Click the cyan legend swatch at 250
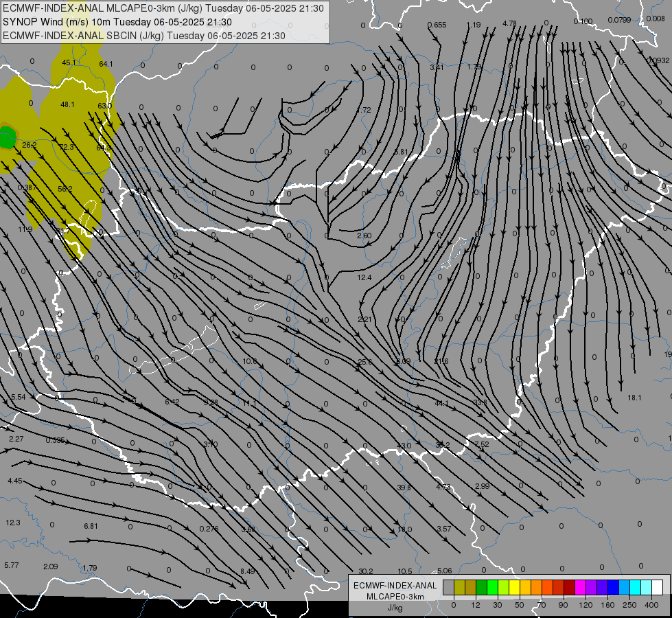The image size is (672, 618). click(635, 588)
